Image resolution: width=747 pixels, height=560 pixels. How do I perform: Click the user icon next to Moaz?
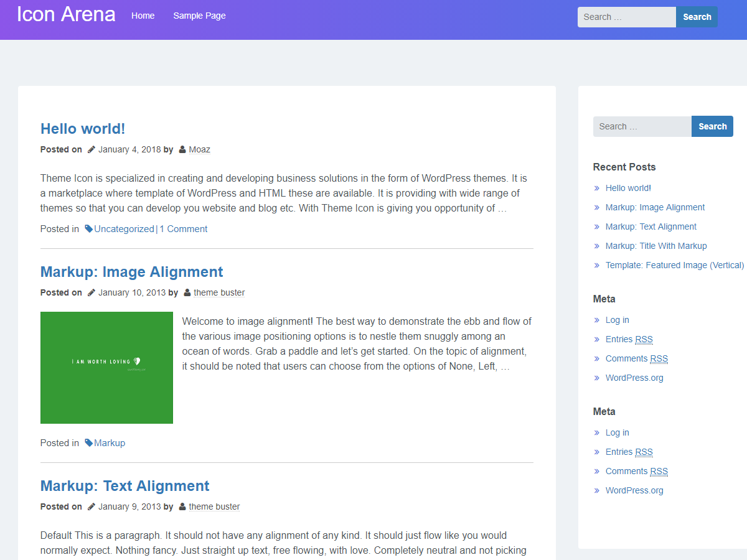[x=182, y=149]
